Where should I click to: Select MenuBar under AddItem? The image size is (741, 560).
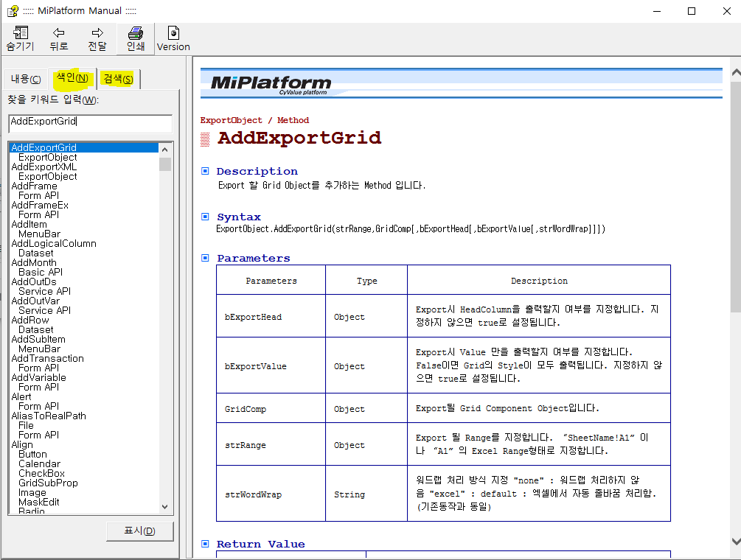(x=39, y=234)
